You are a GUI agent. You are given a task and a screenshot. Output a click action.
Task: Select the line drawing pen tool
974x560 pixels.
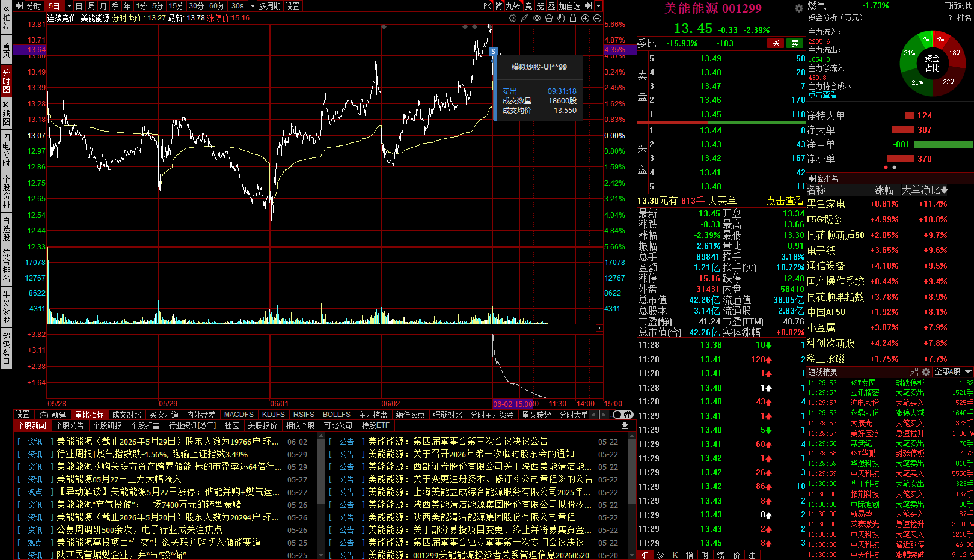(x=525, y=18)
